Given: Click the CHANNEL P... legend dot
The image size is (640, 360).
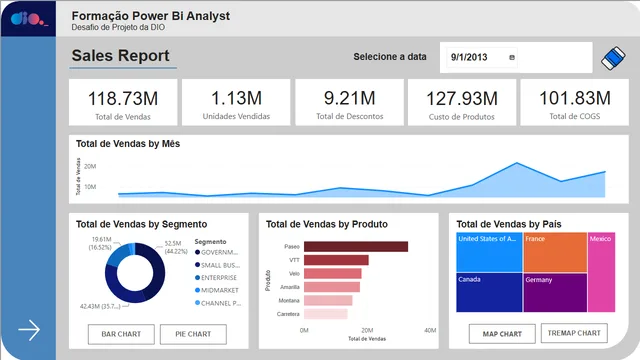Looking at the screenshot, I should (198, 303).
